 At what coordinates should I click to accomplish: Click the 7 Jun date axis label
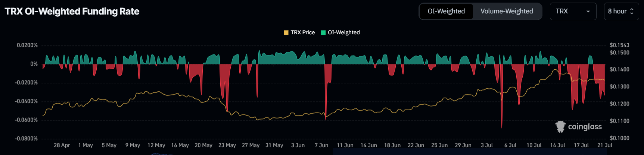click(x=321, y=145)
